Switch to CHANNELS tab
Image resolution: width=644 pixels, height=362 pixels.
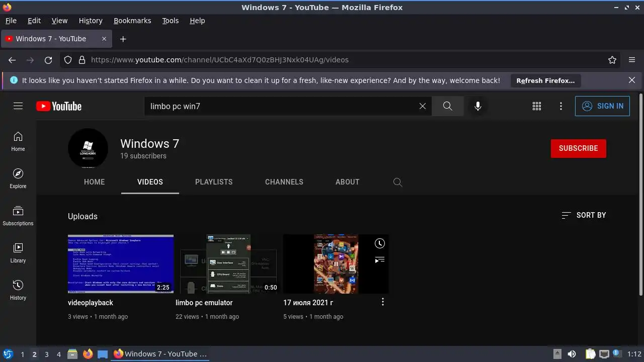284,182
